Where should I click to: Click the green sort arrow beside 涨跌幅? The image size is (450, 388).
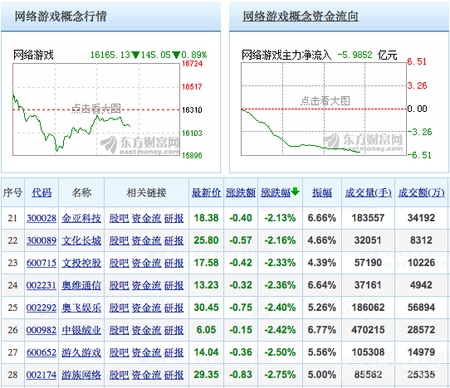[295, 192]
